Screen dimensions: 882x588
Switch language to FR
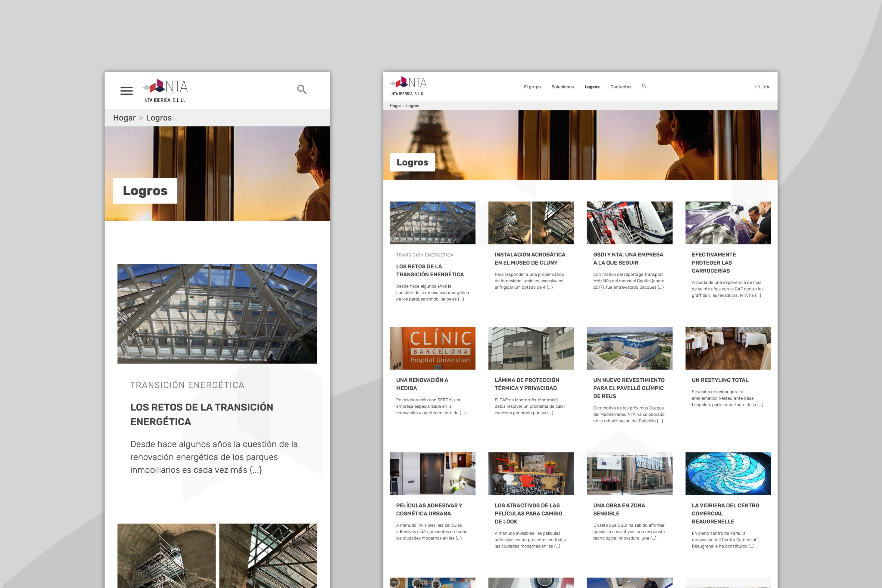pos(757,87)
